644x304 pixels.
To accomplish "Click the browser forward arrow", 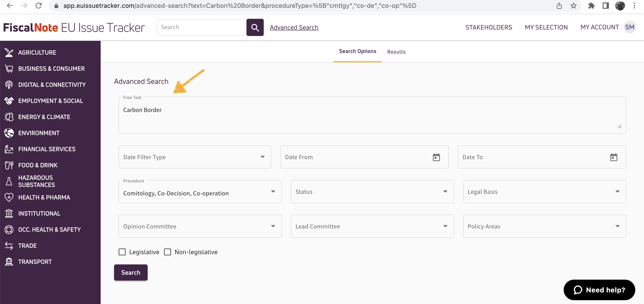I will [24, 6].
